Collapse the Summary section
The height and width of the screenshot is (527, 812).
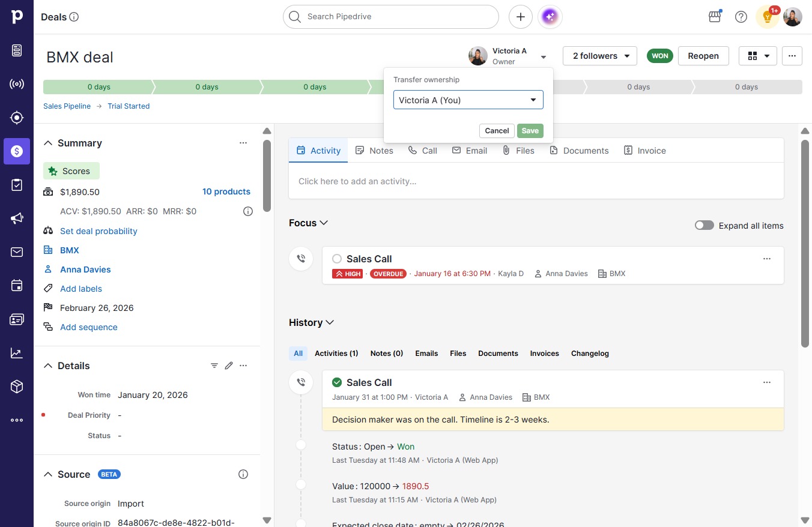pyautogui.click(x=48, y=143)
